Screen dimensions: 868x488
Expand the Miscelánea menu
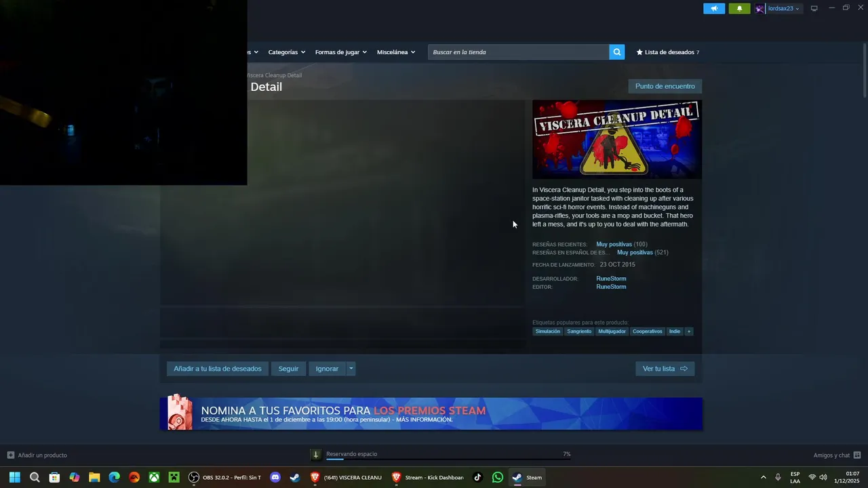coord(396,52)
